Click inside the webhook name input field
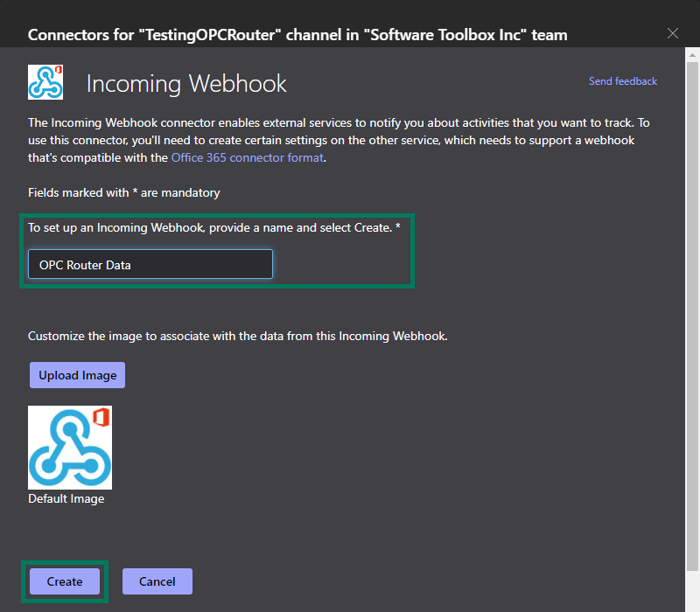Viewport: 700px width, 612px height. pos(149,263)
